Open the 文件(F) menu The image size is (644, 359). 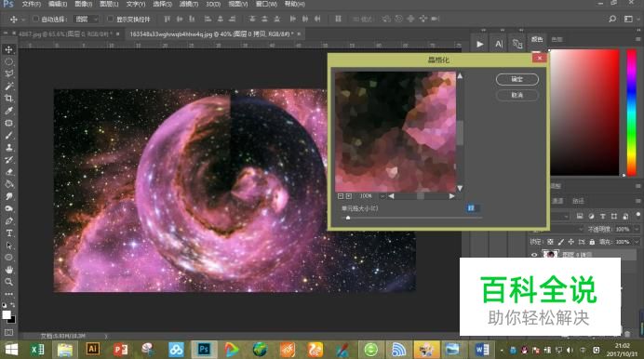pos(32,4)
